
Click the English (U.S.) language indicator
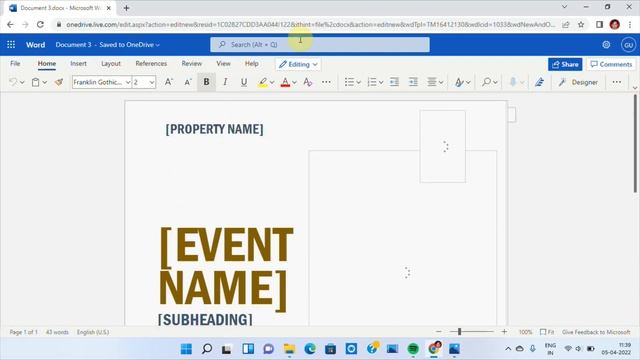[x=93, y=332]
